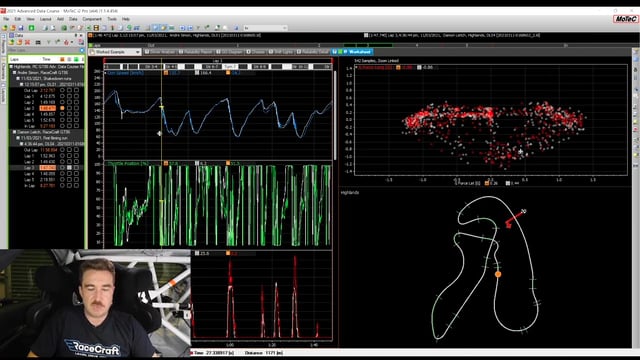Click orange swatch beside G Force Long legend
Viewport: 640px width, 360px height.
point(398,67)
